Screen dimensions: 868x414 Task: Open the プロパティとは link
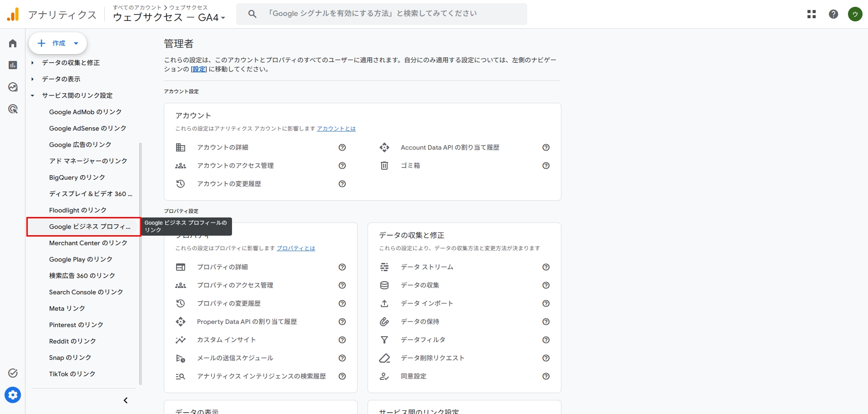(x=296, y=248)
